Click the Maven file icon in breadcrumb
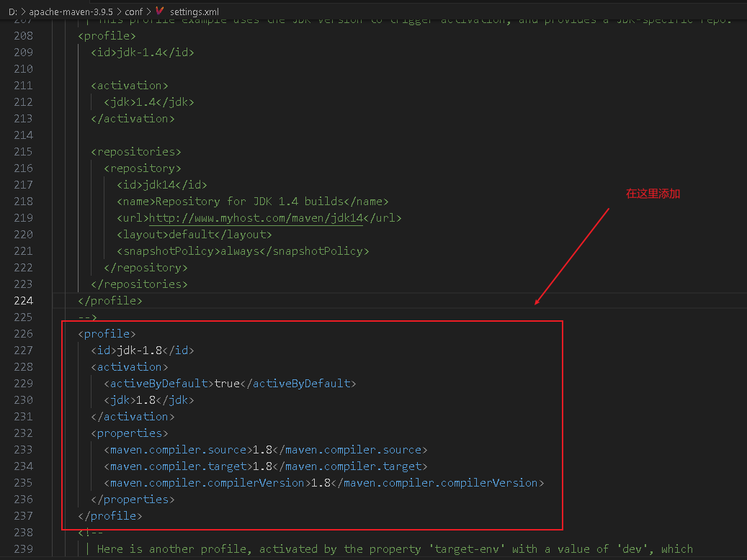 click(x=160, y=12)
